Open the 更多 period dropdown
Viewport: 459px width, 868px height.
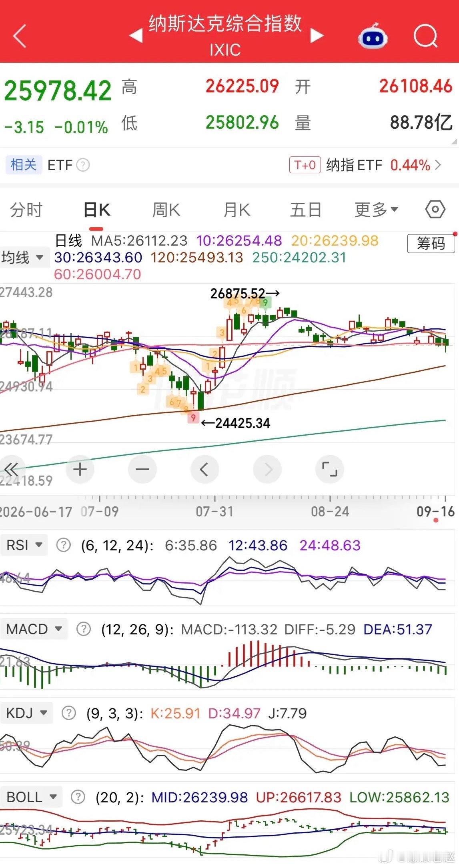(x=376, y=209)
